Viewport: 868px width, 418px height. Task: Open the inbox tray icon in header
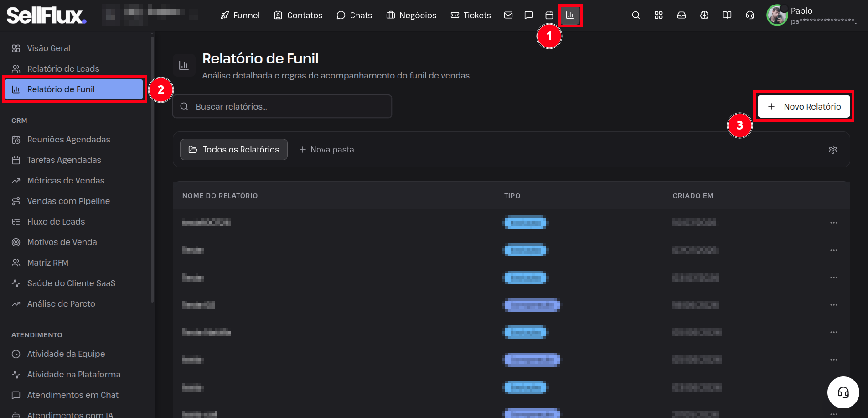click(x=682, y=16)
